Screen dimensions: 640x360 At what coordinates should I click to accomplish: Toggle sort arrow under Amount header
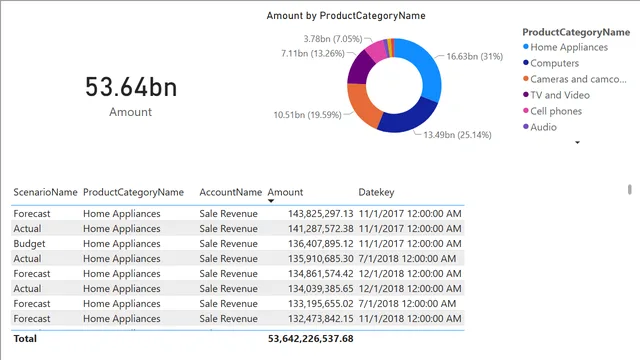[x=271, y=201]
